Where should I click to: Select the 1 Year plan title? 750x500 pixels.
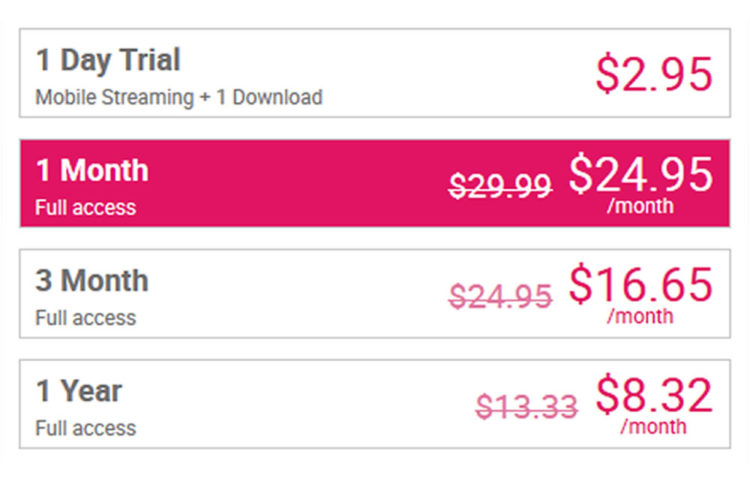coord(79,391)
